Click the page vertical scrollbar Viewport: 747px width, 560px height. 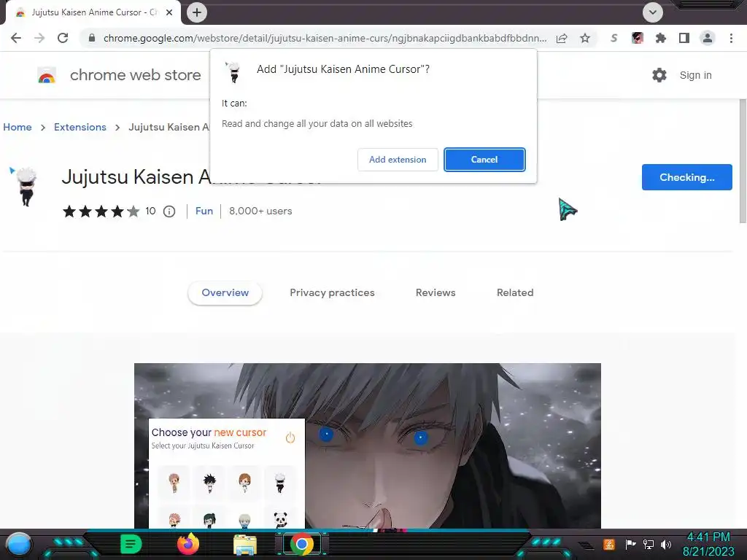point(743,161)
